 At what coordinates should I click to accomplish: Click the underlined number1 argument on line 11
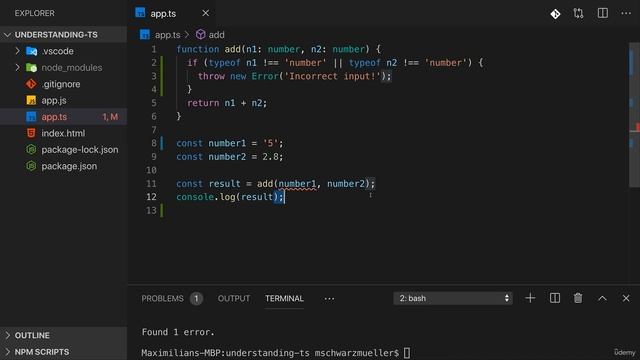(297, 184)
